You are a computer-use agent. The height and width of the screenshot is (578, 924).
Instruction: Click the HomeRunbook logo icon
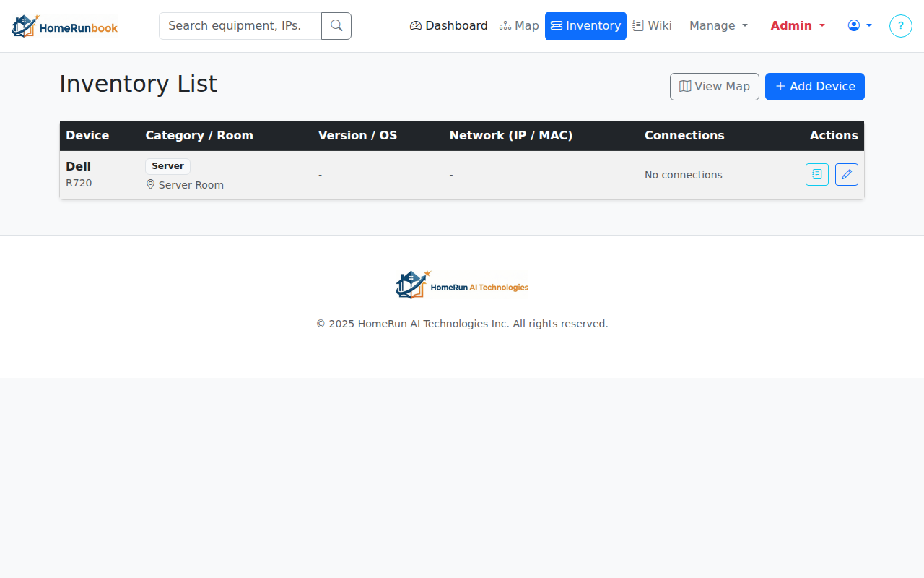pos(24,25)
